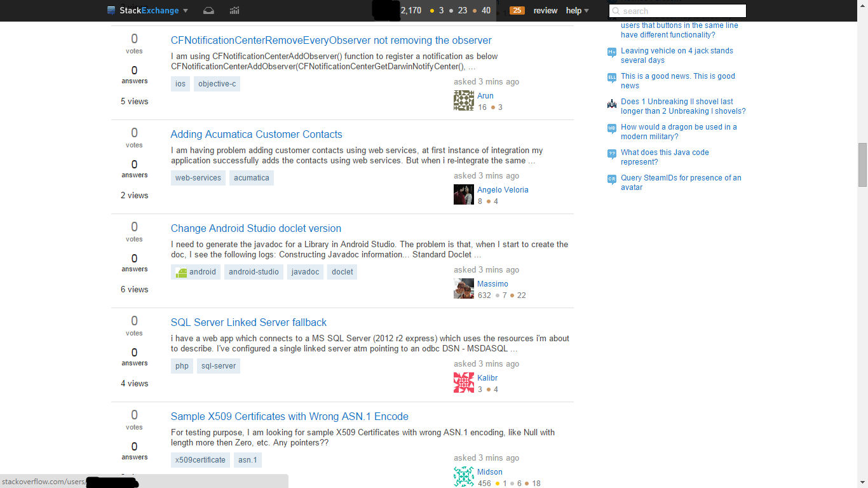The width and height of the screenshot is (868, 488).
Task: Open Arun's user profile name
Action: [x=485, y=96]
